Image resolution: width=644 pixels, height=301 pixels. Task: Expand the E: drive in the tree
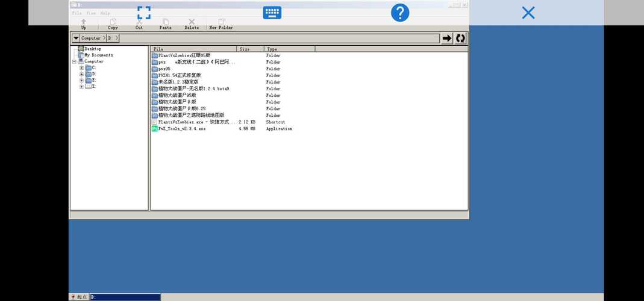pyautogui.click(x=81, y=81)
